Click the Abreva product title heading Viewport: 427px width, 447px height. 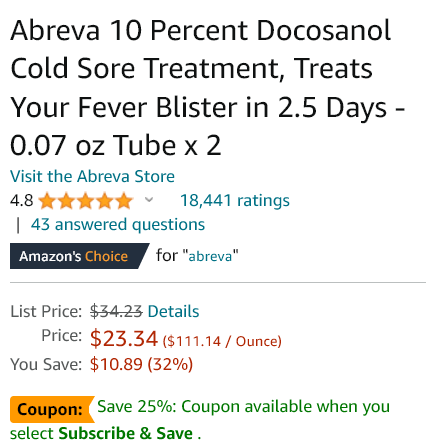tap(207, 88)
